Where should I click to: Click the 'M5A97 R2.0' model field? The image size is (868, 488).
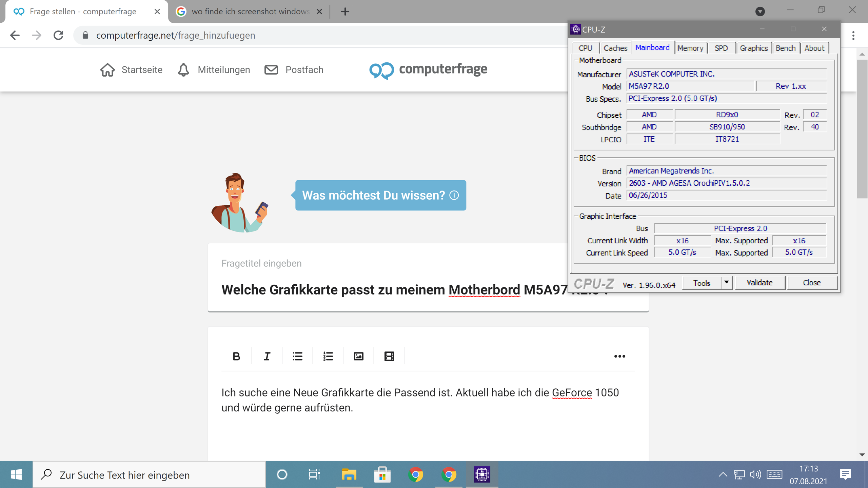point(690,86)
